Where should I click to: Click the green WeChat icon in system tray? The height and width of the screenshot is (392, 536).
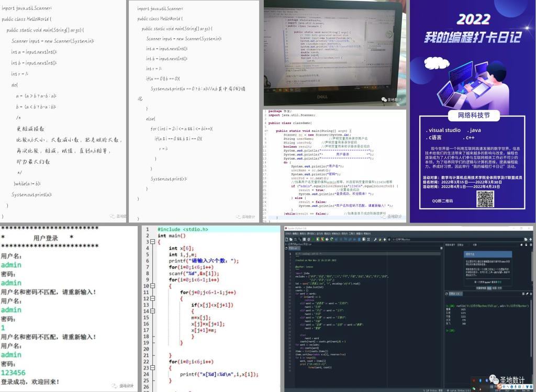coord(474,388)
